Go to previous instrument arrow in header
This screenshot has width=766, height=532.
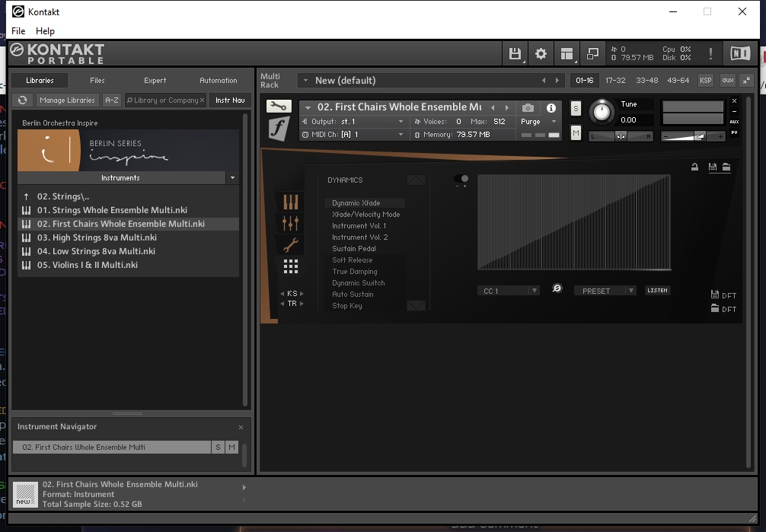pos(493,107)
